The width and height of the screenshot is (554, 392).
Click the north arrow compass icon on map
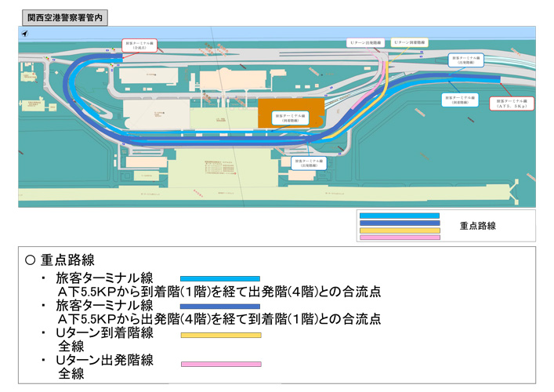click(25, 34)
